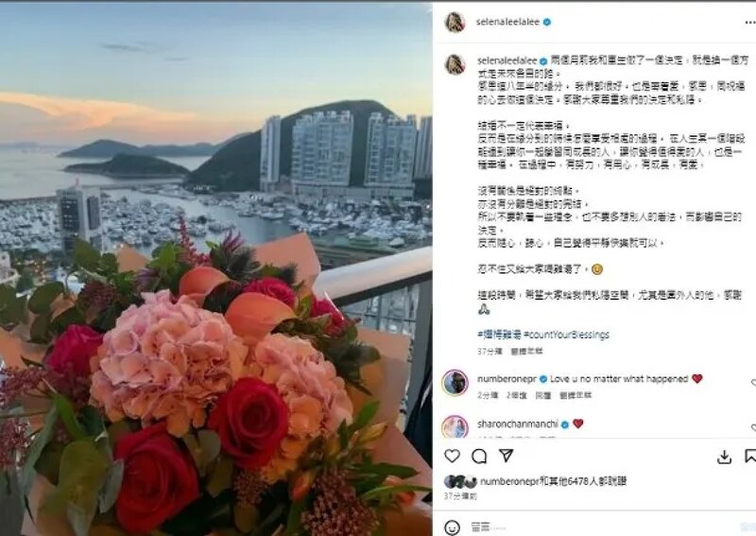The image size is (756, 536).
Task: Download the post using download arrow icon
Action: click(724, 457)
